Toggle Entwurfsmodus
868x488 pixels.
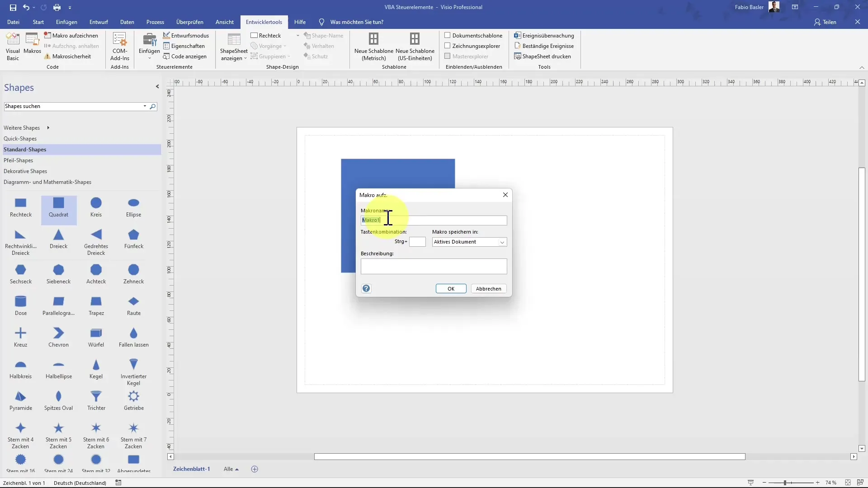pyautogui.click(x=186, y=35)
